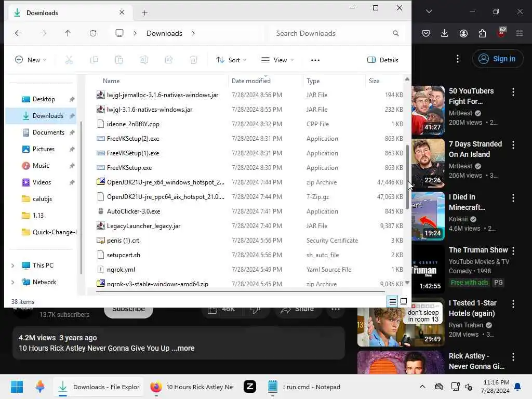Viewport: 532px width, 399px height.
Task: Click the Share button under video
Action: point(298,310)
